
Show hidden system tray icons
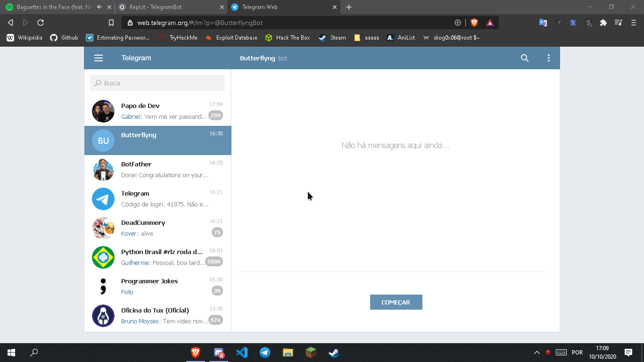(x=537, y=353)
